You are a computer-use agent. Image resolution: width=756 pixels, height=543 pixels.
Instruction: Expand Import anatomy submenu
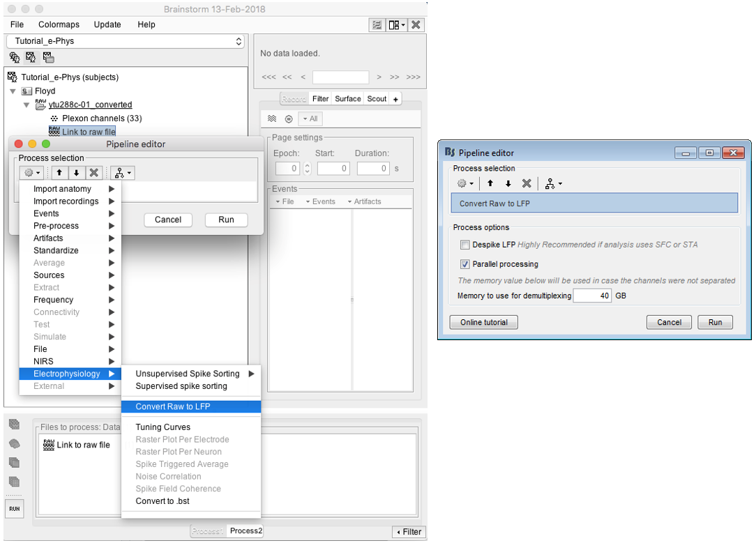70,189
